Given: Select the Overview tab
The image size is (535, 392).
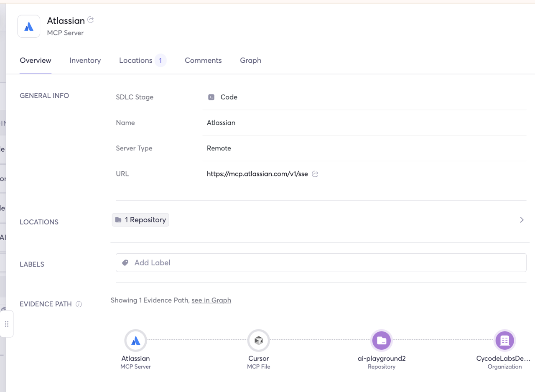Looking at the screenshot, I should pyautogui.click(x=36, y=61).
